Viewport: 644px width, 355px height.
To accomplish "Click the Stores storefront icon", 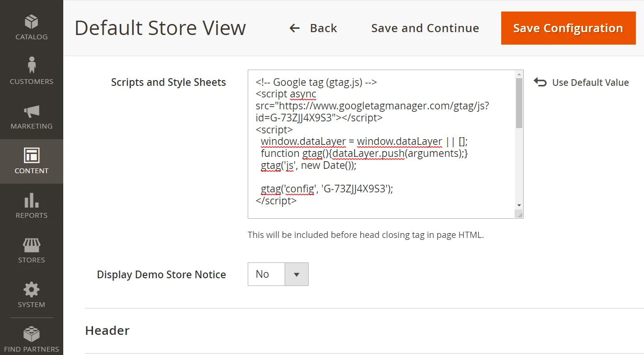I will coord(32,245).
